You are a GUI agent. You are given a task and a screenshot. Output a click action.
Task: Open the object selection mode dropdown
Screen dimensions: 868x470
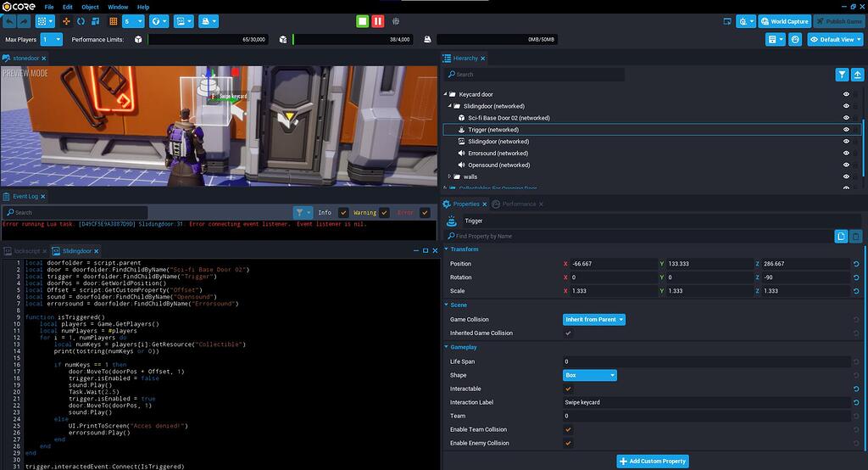[45, 21]
